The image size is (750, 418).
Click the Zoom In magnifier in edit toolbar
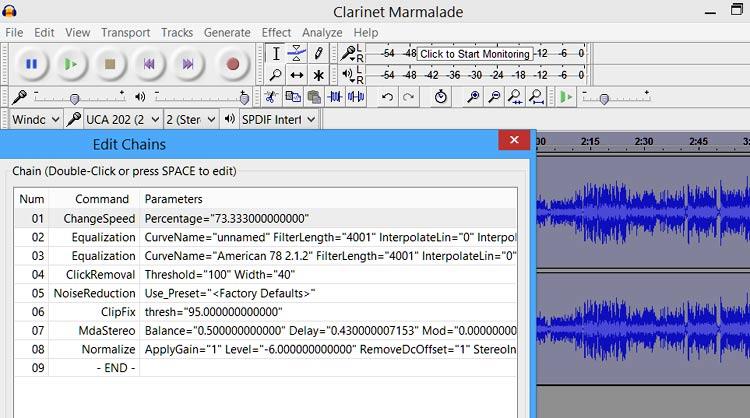(x=474, y=97)
